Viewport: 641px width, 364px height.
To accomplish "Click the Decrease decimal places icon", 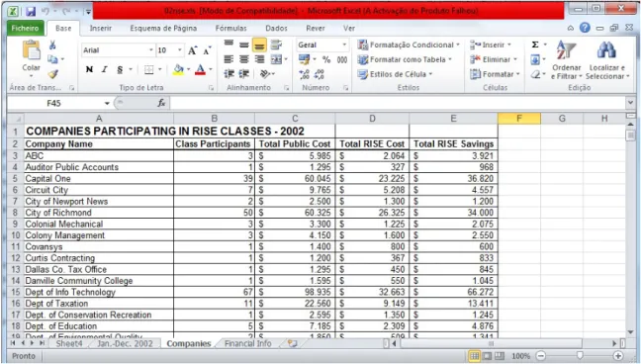I will 319,74.
